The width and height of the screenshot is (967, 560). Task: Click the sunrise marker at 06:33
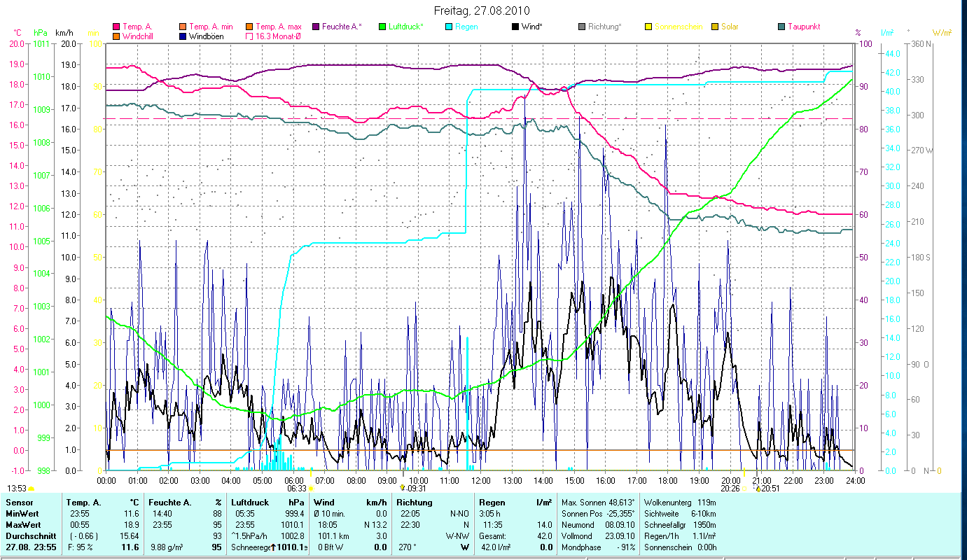(x=311, y=488)
